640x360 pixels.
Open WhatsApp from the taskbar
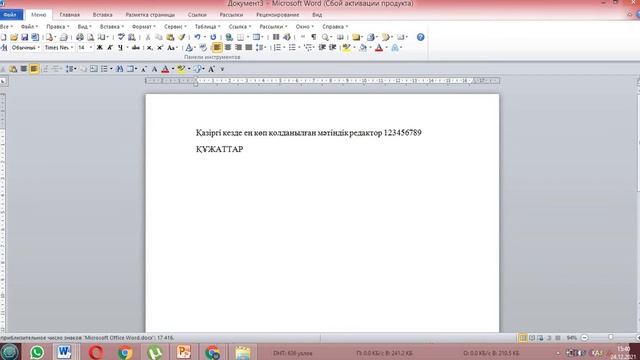pos(37,352)
